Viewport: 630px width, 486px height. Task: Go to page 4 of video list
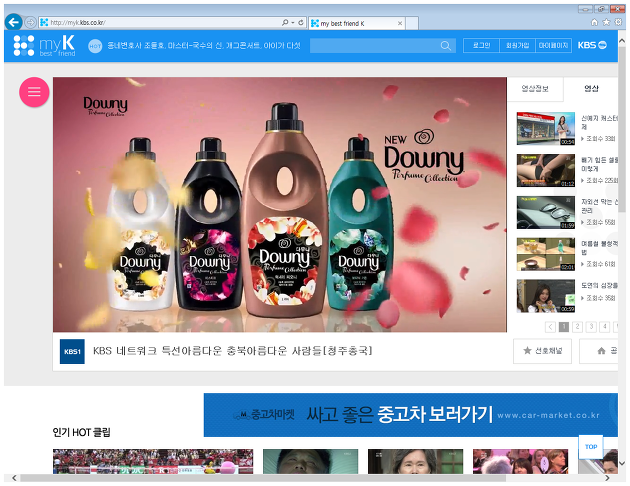pyautogui.click(x=604, y=327)
